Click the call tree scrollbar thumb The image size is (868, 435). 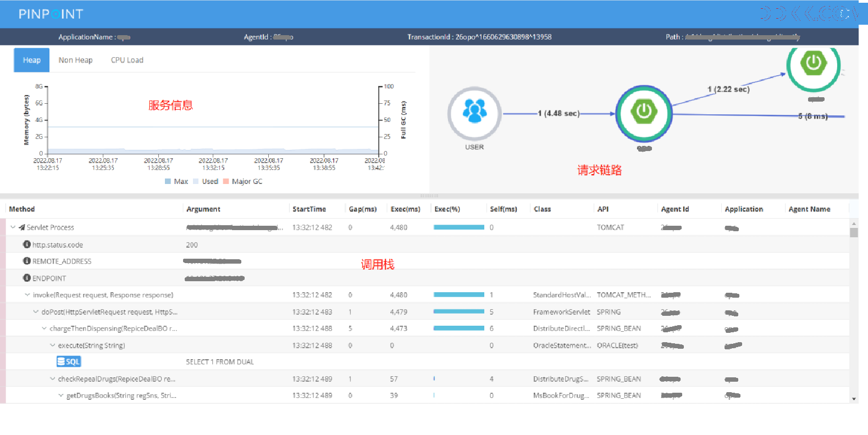(x=854, y=232)
